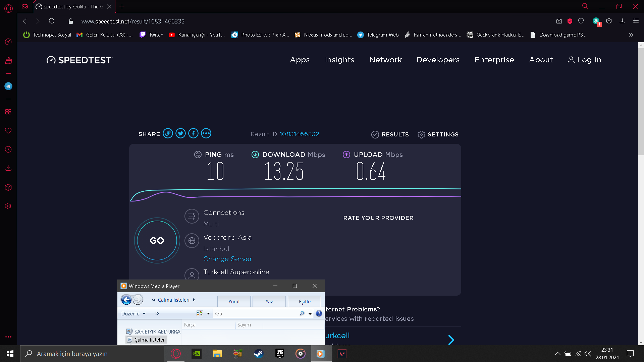
Task: Open the Insights menu item
Action: (339, 60)
